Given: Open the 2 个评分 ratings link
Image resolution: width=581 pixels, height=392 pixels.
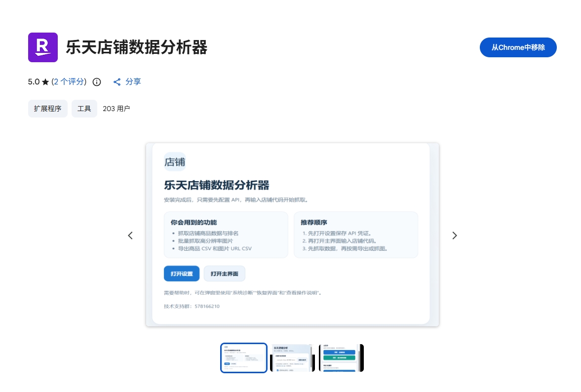Looking at the screenshot, I should click(69, 82).
